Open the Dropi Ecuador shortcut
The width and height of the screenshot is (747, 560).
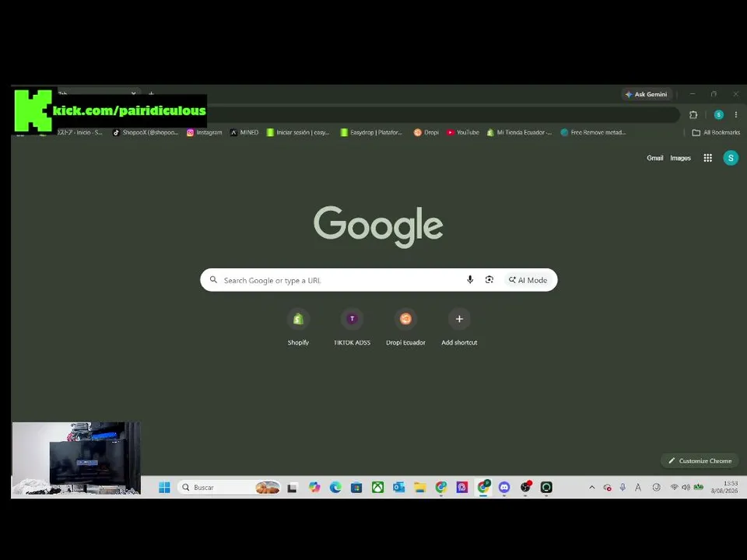[x=405, y=327]
